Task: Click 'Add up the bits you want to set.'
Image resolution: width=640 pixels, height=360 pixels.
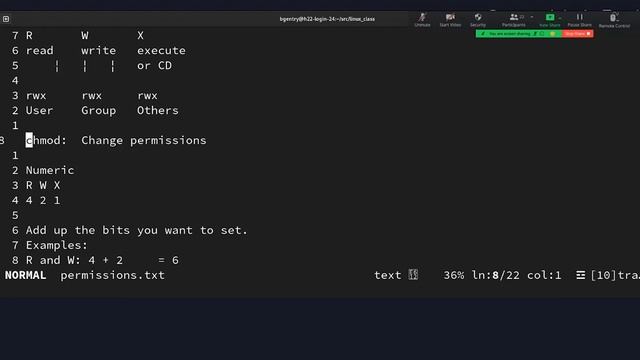Action: (137, 230)
